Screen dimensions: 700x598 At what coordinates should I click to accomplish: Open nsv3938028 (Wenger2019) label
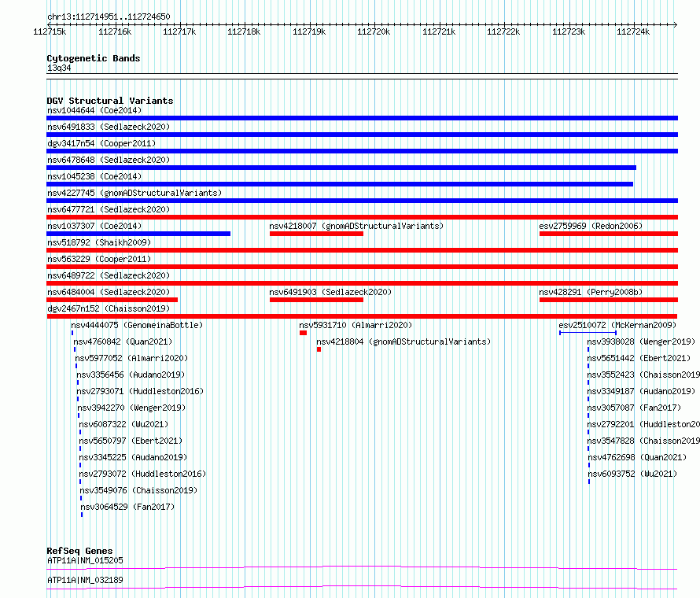[641, 341]
